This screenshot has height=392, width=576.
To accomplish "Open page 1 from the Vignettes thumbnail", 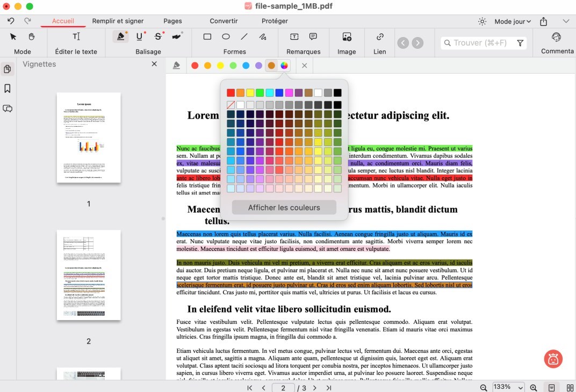I will coord(89,137).
